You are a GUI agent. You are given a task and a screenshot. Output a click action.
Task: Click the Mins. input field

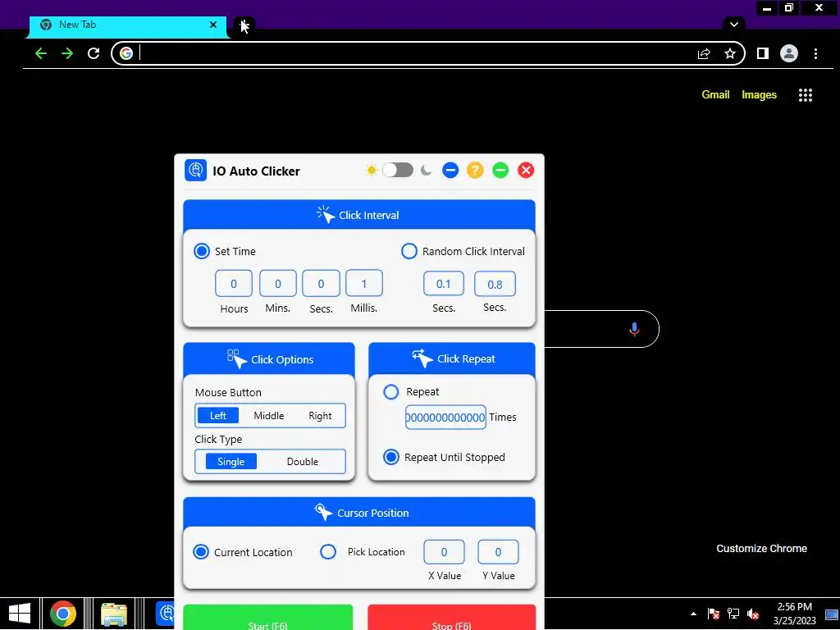point(278,283)
